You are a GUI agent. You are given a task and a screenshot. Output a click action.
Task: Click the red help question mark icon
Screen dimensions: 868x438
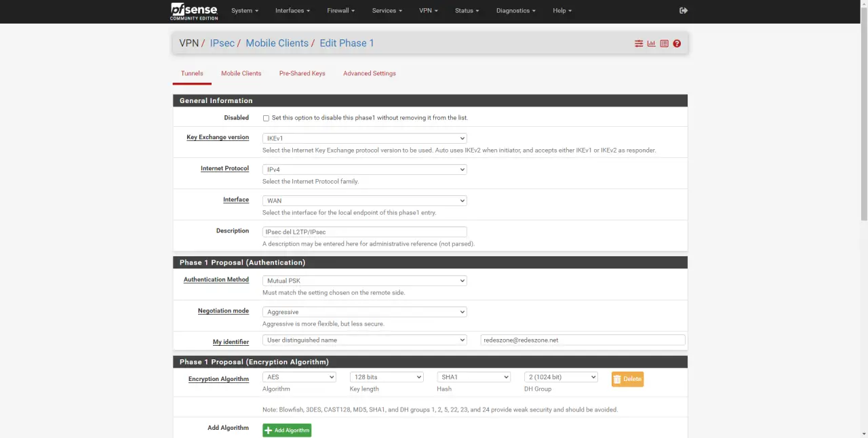coord(677,43)
